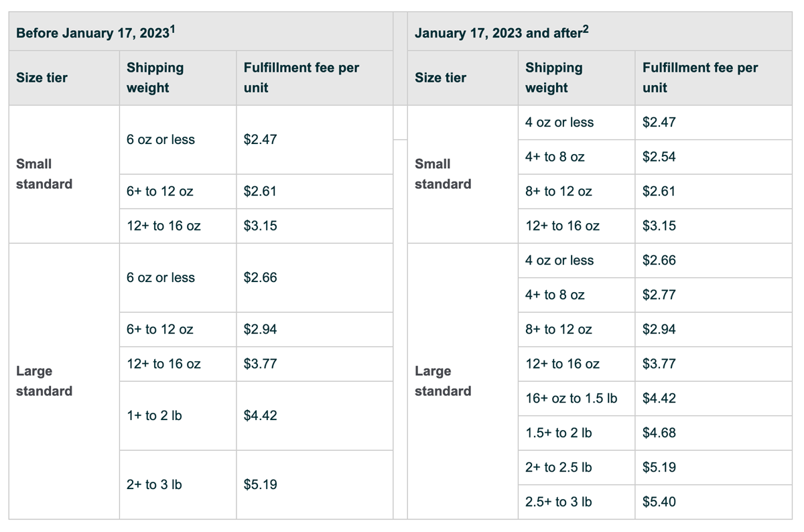Open footnote 1 superscript reference
The width and height of the screenshot is (804, 532).
pyautogui.click(x=172, y=29)
